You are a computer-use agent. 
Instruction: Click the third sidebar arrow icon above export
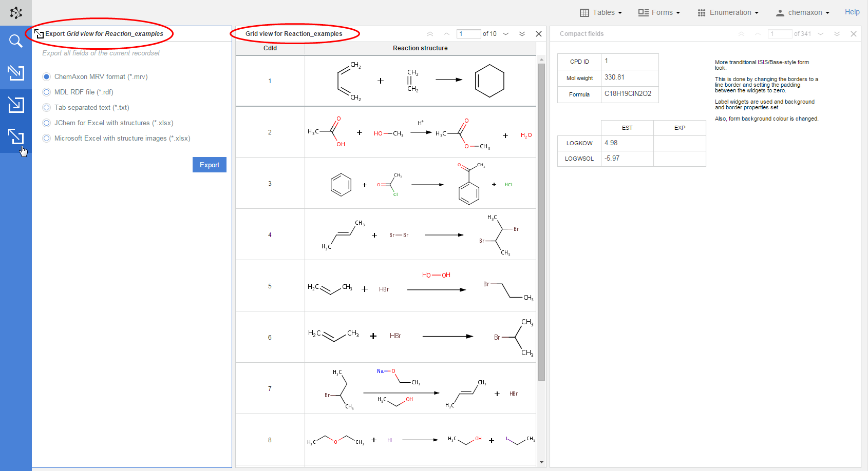(x=16, y=105)
